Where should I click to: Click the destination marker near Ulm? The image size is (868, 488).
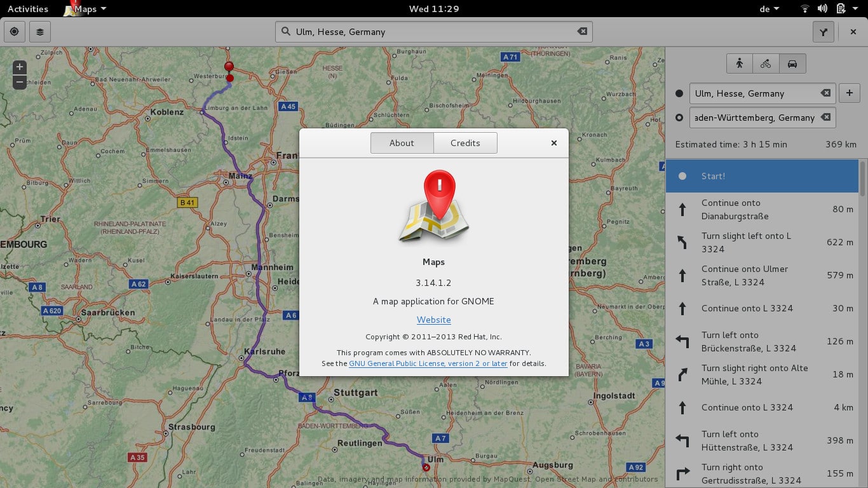426,468
